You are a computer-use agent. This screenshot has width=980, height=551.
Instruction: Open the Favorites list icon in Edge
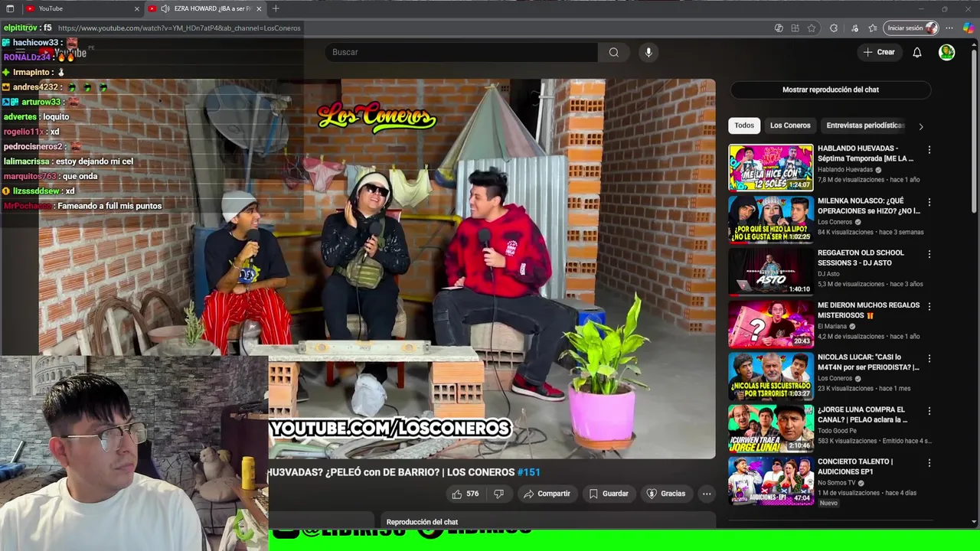[873, 28]
